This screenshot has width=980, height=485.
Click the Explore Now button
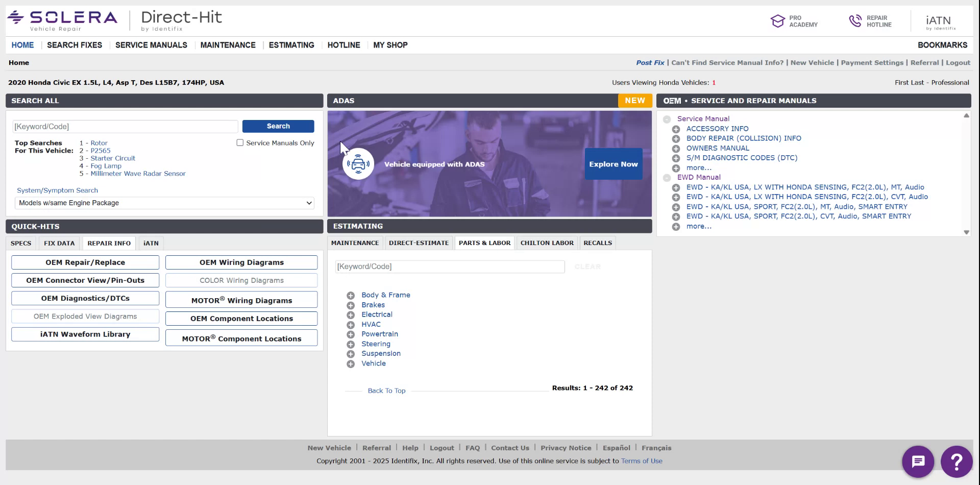pos(614,164)
